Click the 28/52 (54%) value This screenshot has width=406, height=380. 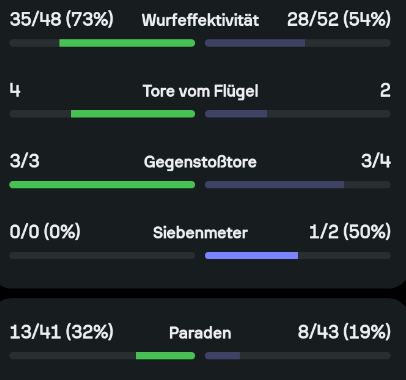(x=339, y=19)
